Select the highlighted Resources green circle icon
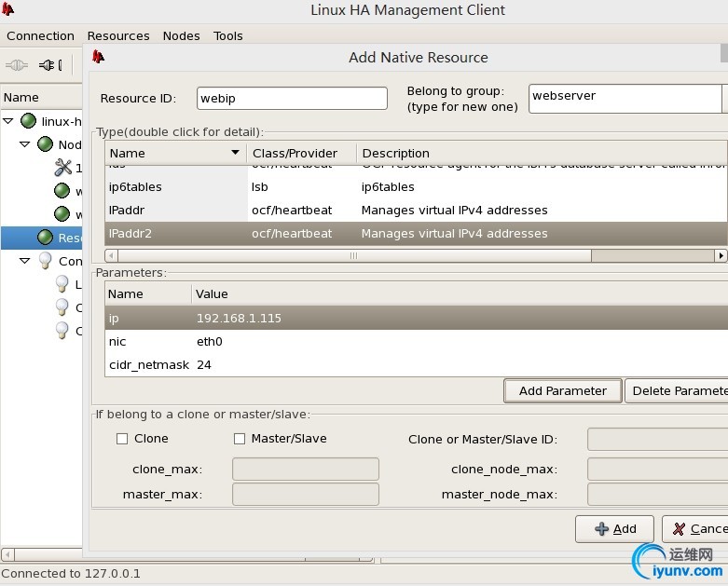The image size is (728, 586). pos(45,237)
